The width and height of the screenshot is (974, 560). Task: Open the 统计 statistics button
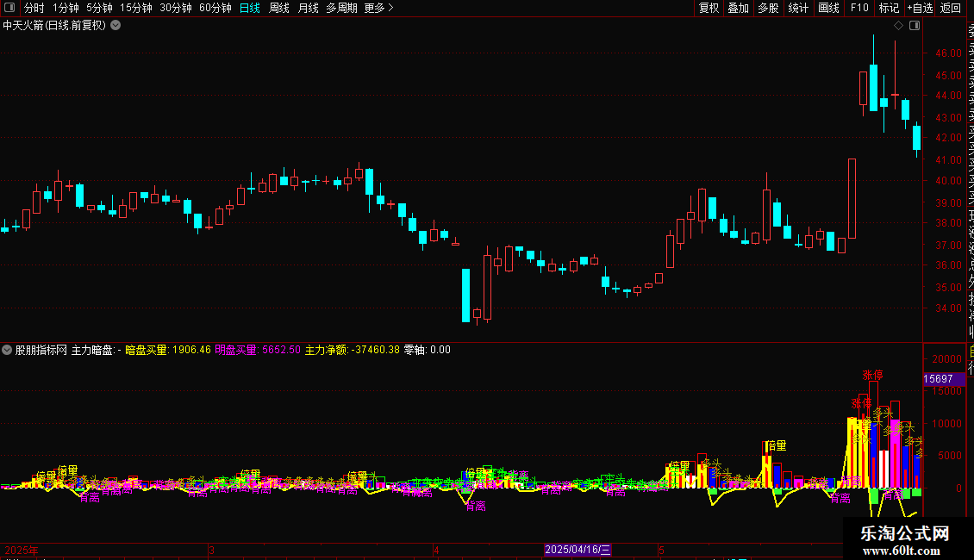coord(798,8)
